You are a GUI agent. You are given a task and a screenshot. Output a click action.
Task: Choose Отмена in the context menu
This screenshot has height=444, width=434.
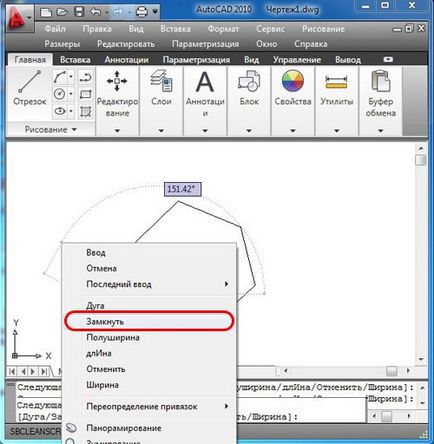click(x=149, y=268)
